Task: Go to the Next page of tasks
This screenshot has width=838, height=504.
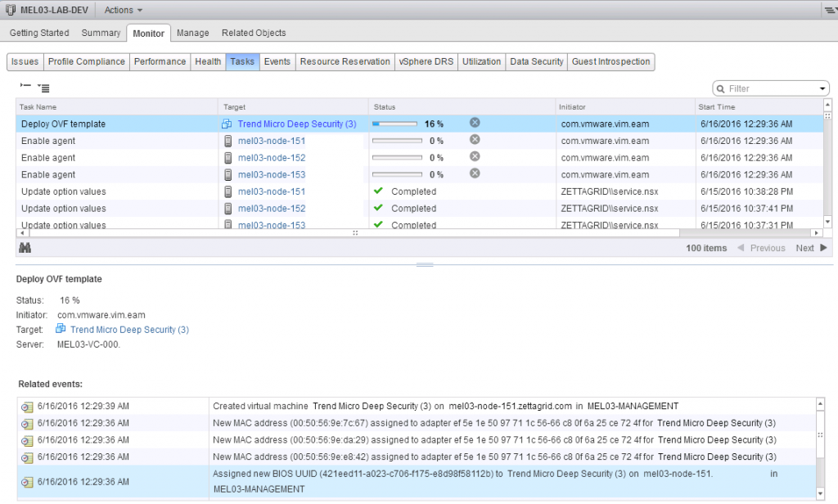Action: [811, 248]
